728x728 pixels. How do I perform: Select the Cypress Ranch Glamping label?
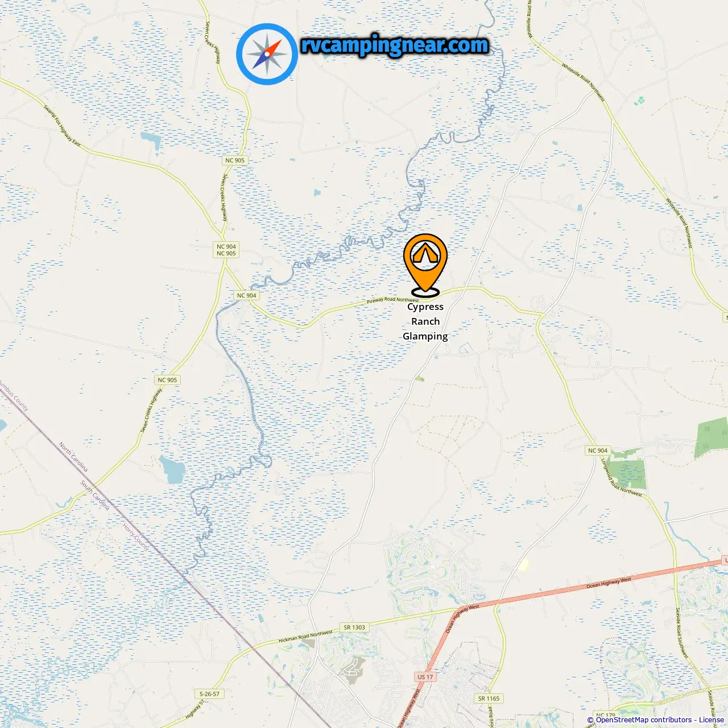point(425,321)
